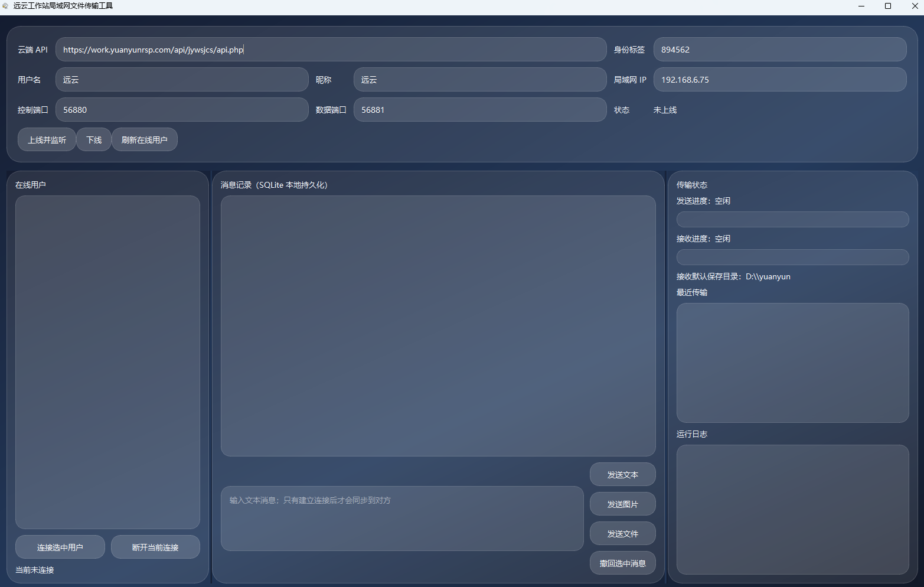924x587 pixels.
Task: Select the 局域网 IP field 192.168.6.75
Action: click(779, 80)
